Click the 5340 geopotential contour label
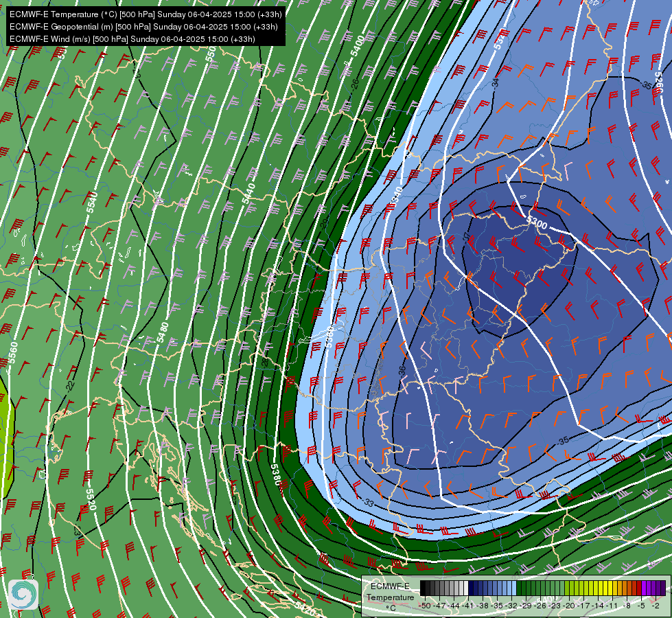This screenshot has width=672, height=618. coord(397,196)
